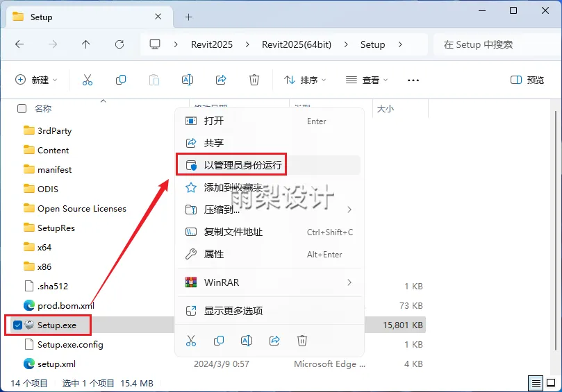Select the x64 folder
The height and width of the screenshot is (392, 562).
[38, 247]
